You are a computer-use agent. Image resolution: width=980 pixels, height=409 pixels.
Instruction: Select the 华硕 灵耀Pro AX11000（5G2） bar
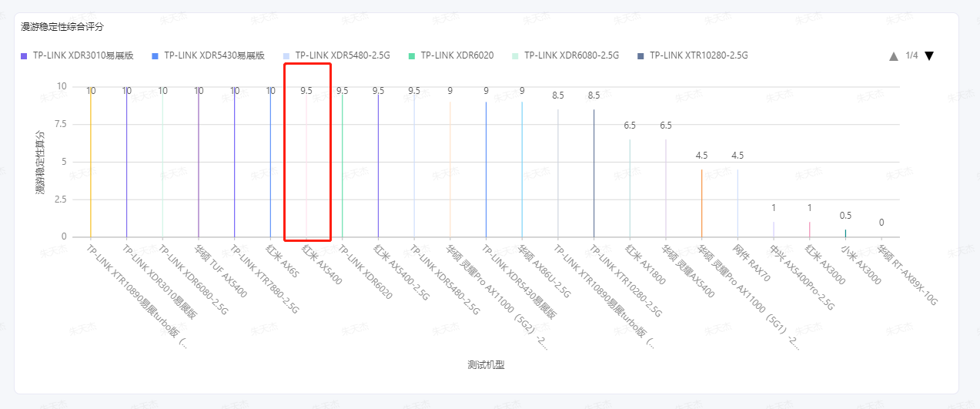pos(450,169)
